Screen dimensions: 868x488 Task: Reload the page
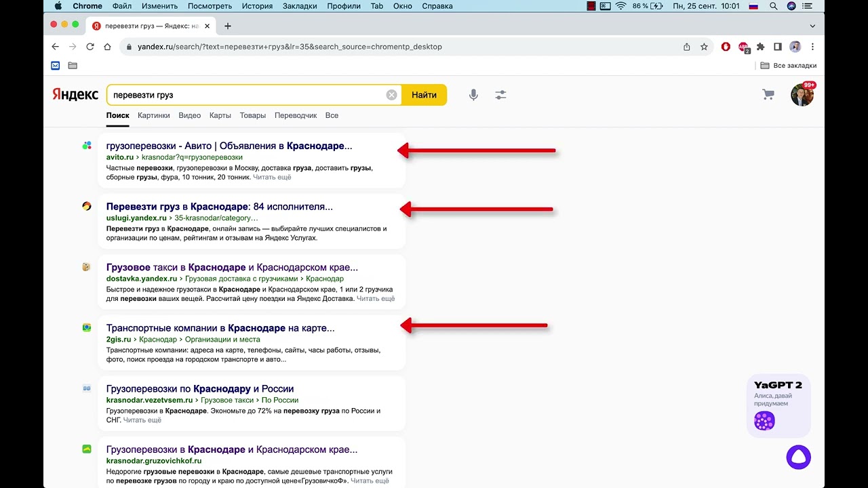pyautogui.click(x=90, y=47)
